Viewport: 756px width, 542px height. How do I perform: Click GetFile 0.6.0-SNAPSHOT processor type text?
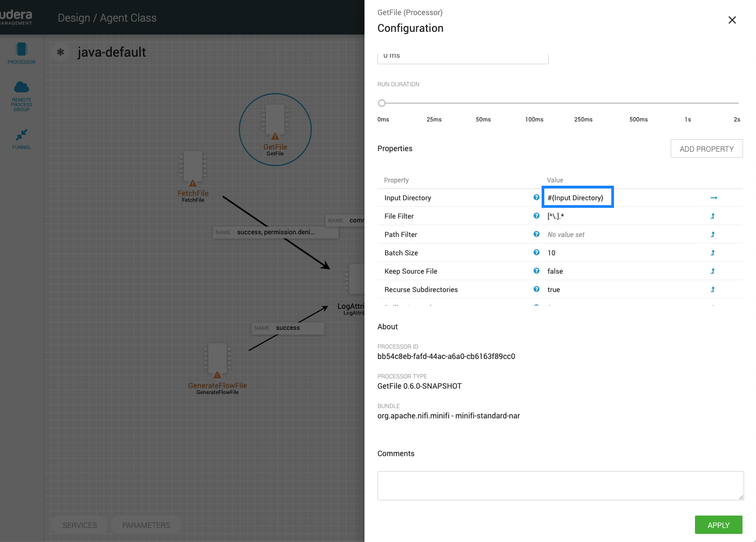420,386
